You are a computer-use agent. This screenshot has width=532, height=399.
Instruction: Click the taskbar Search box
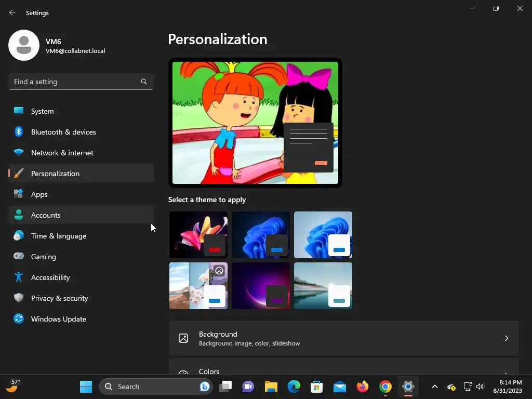[156, 387]
